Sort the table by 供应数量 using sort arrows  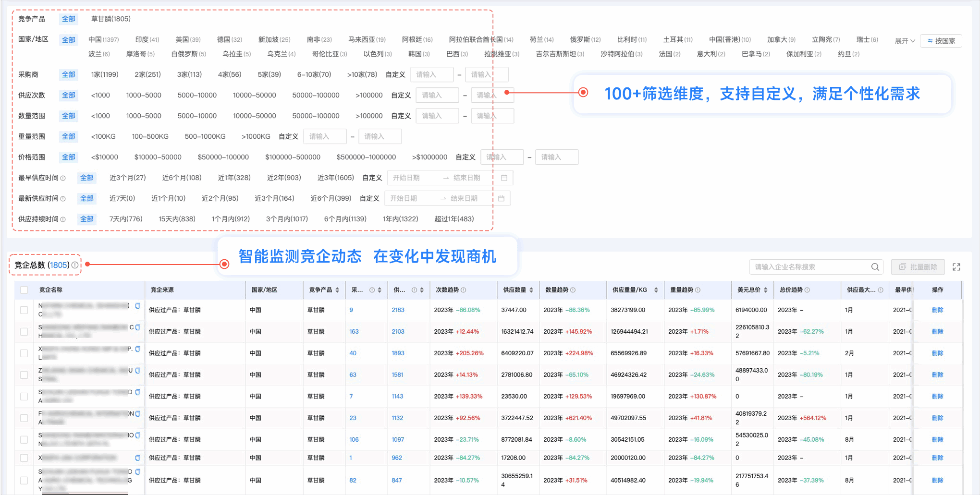click(x=531, y=290)
